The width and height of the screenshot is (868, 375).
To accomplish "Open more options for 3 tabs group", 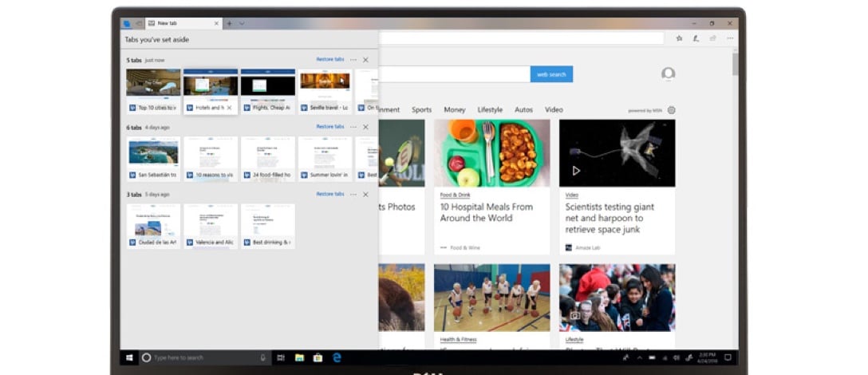I will coord(353,195).
